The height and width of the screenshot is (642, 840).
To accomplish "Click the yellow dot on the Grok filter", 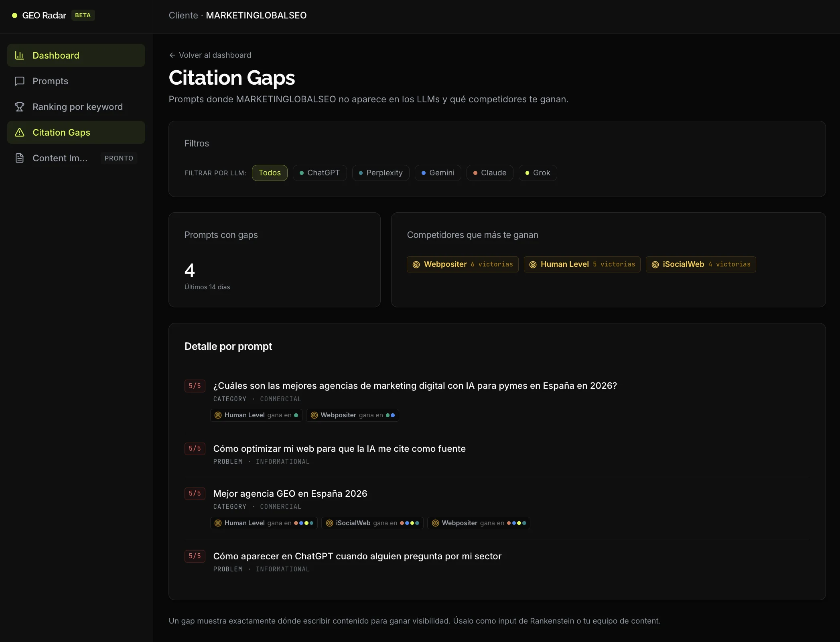I will [527, 173].
